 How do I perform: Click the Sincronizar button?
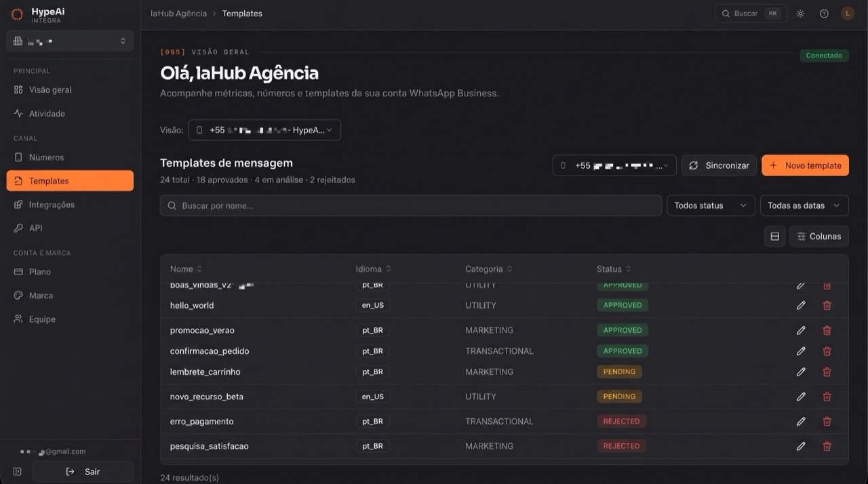pyautogui.click(x=719, y=165)
